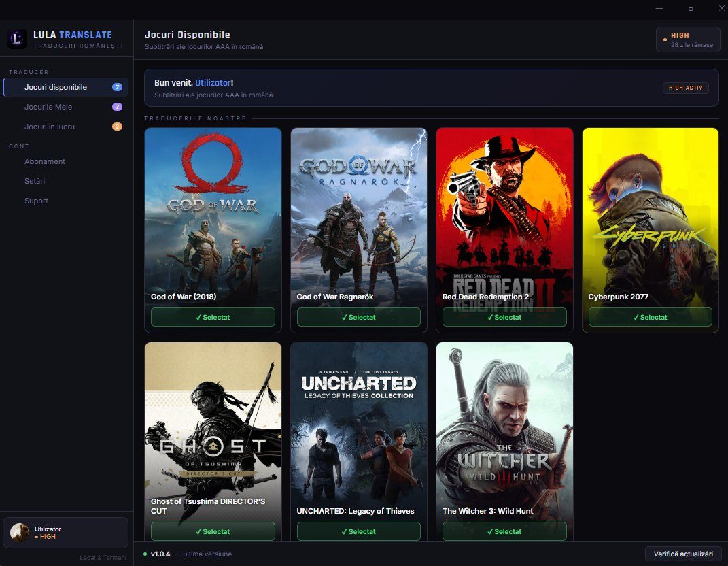Go to Abonament page

(x=65, y=161)
